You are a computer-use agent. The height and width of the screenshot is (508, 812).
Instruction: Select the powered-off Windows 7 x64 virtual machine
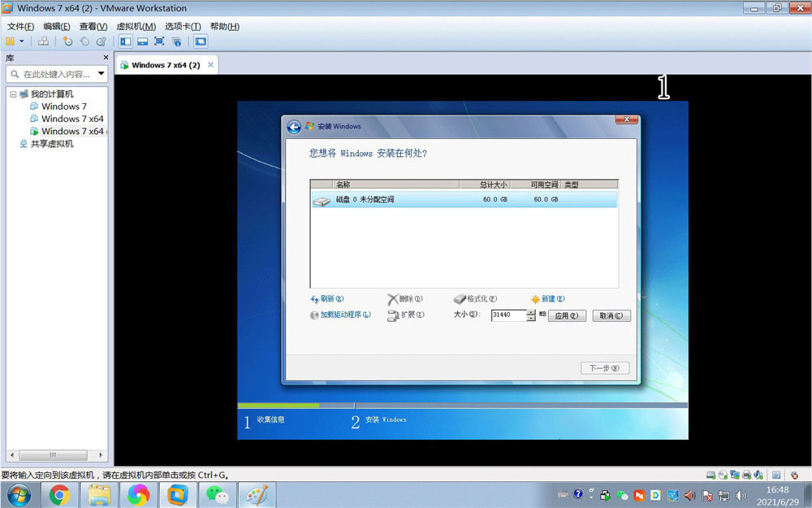[72, 119]
